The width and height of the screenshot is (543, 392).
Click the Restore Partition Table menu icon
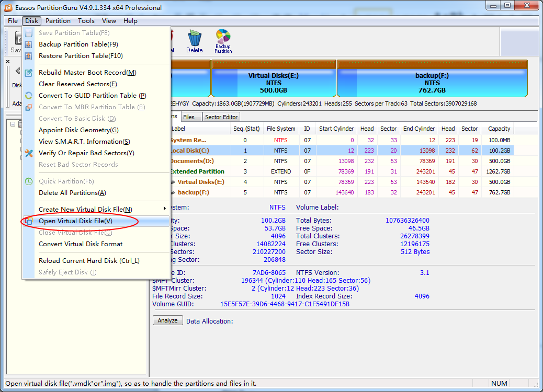click(x=29, y=56)
